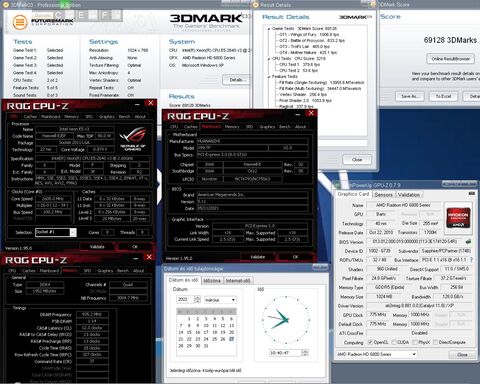
Task: Open Caches tab in top-left CPU-Z window
Action: tap(30, 117)
